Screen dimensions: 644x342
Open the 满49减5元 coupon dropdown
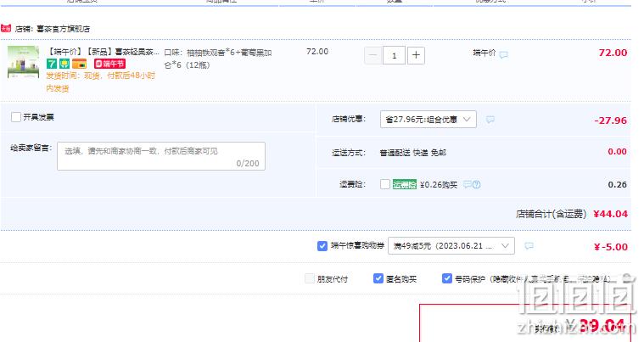pos(451,245)
